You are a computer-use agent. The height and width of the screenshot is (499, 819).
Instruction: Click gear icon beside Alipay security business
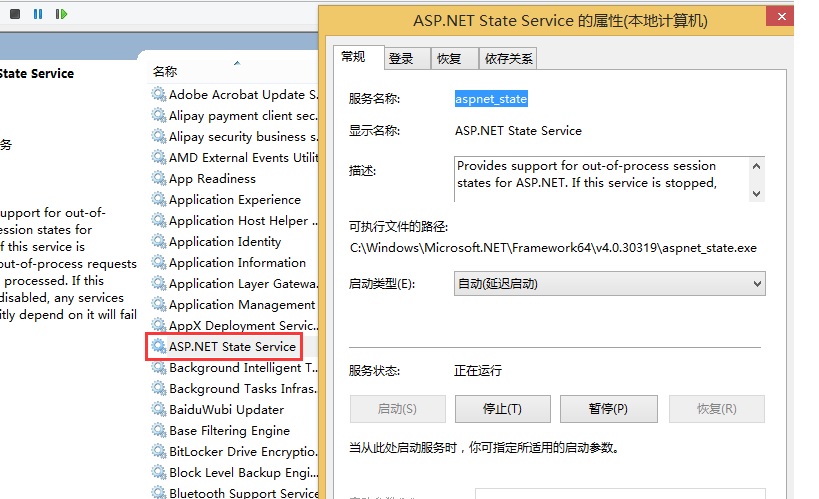[x=159, y=136]
